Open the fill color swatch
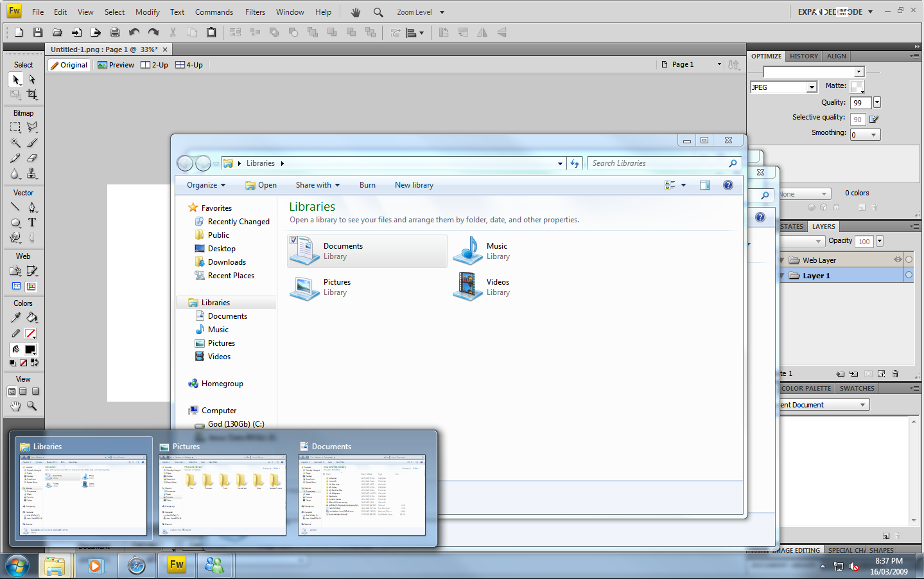 [30, 350]
